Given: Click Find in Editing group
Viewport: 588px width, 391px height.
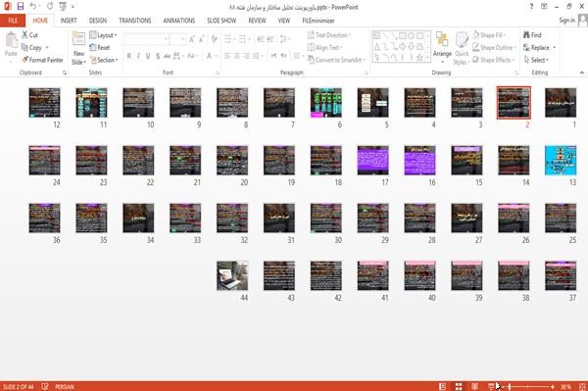Looking at the screenshot, I should coord(532,35).
